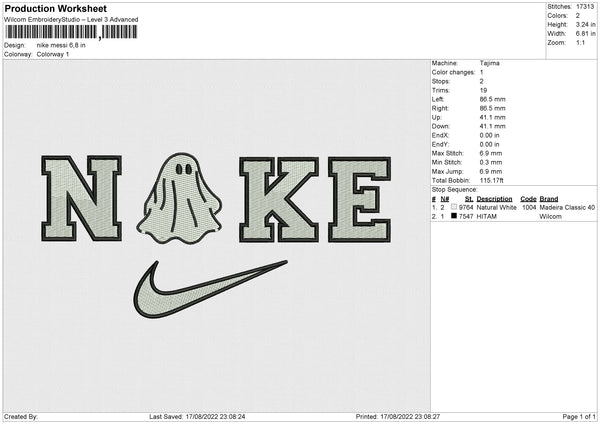Click the design name 'nike messi 6,8 in'

pos(61,45)
